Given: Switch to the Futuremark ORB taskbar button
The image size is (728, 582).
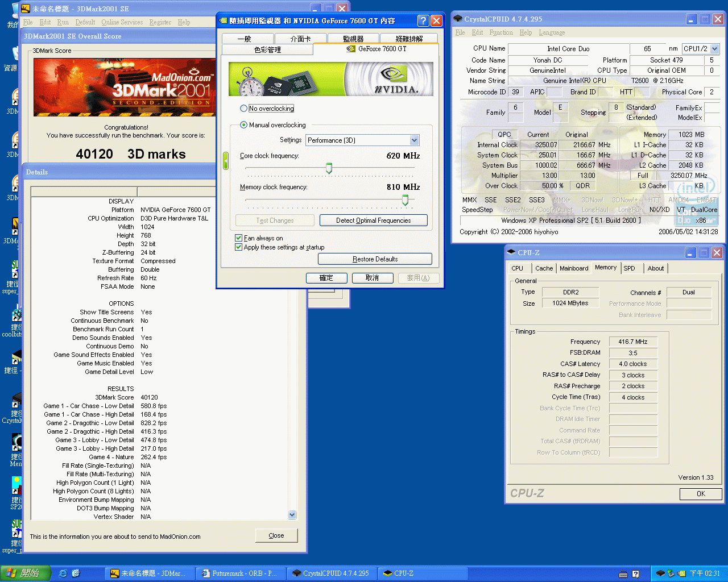Looking at the screenshot, I should tap(241, 573).
